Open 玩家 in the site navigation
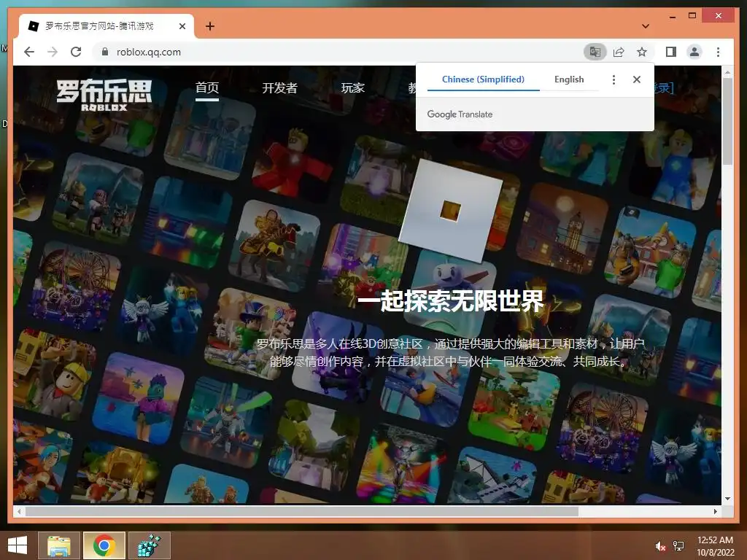 [x=352, y=88]
